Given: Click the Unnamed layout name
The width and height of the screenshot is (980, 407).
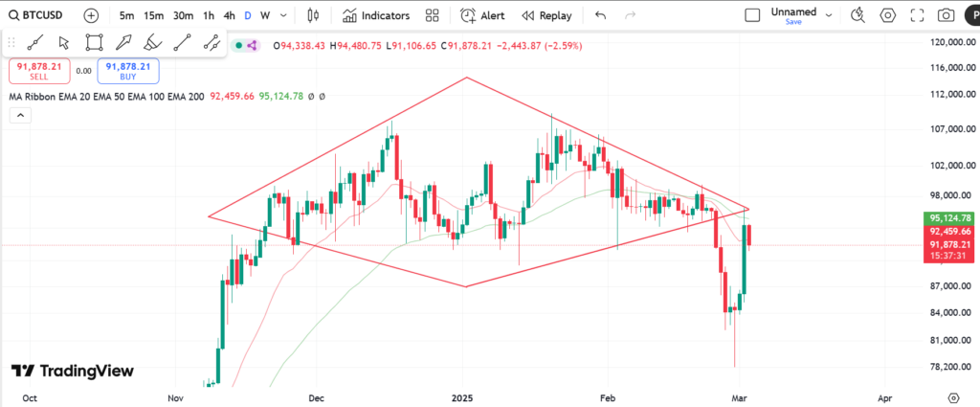Looking at the screenshot, I should coord(793,11).
